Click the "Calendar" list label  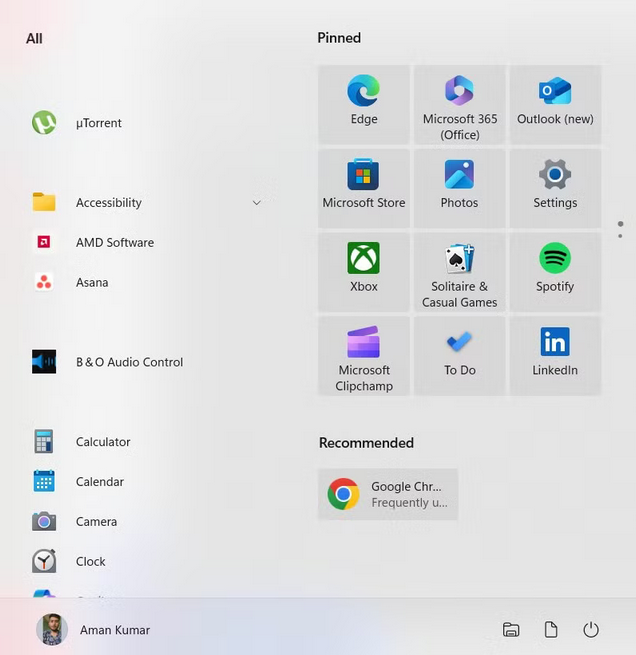[100, 482]
